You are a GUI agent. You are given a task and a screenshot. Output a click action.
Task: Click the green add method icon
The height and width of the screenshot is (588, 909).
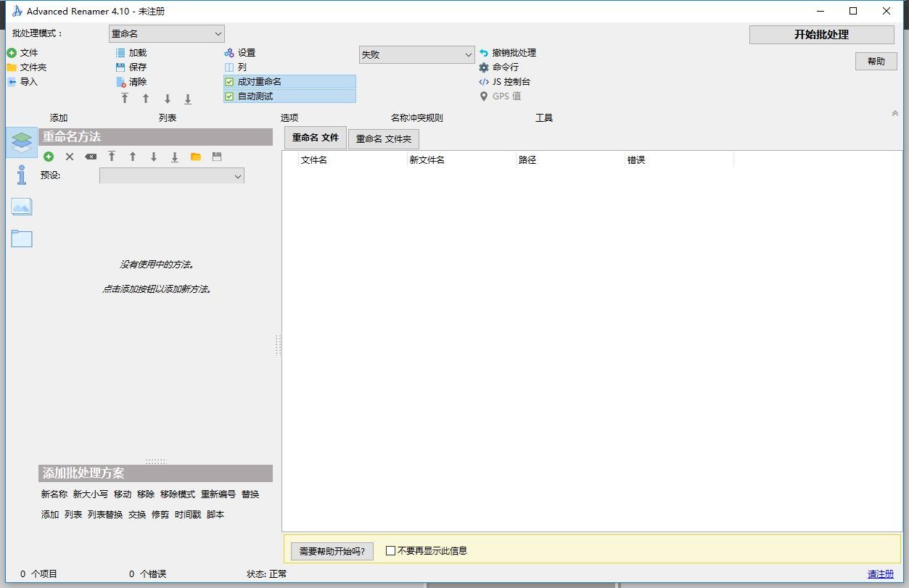pos(49,157)
